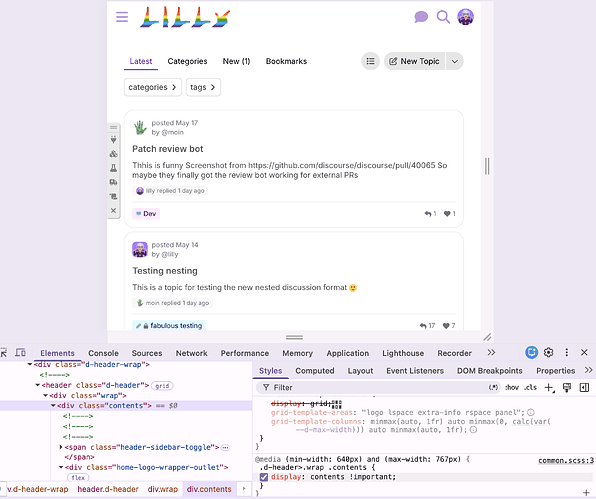The height and width of the screenshot is (499, 596).
Task: Click the inspect element picker icon in DevTools
Action: coord(3,353)
